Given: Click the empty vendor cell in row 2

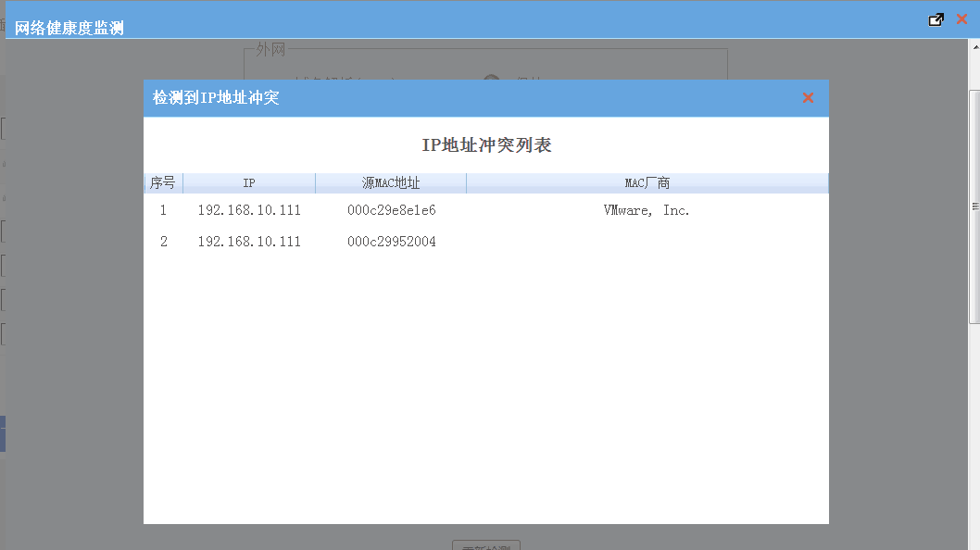Looking at the screenshot, I should (647, 242).
